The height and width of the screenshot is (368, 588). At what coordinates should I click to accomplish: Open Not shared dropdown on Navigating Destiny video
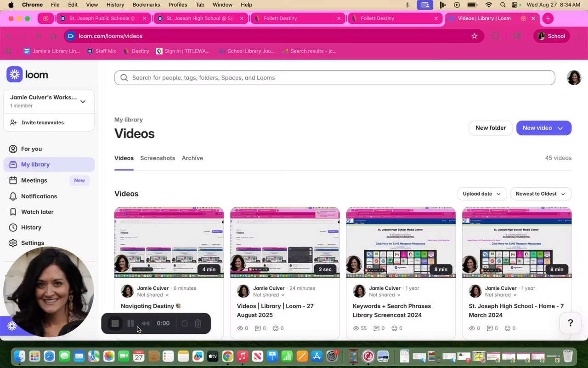[x=153, y=295]
